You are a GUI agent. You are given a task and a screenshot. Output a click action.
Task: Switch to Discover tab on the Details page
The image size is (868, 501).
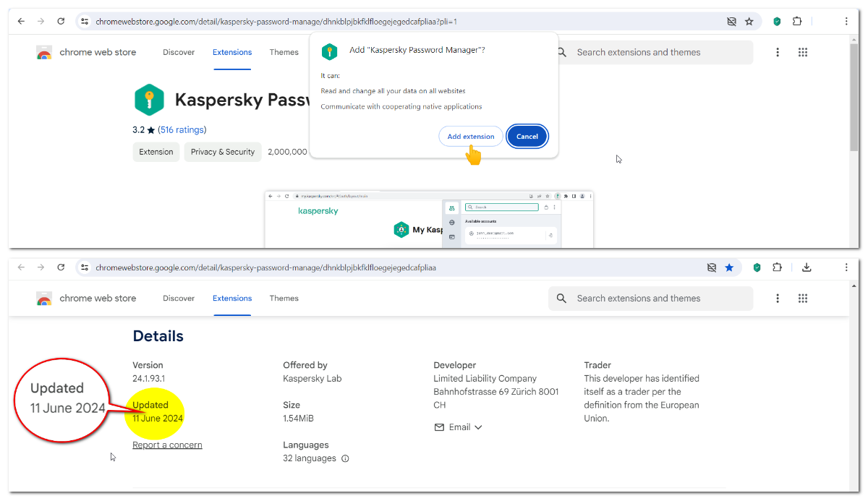tap(179, 298)
